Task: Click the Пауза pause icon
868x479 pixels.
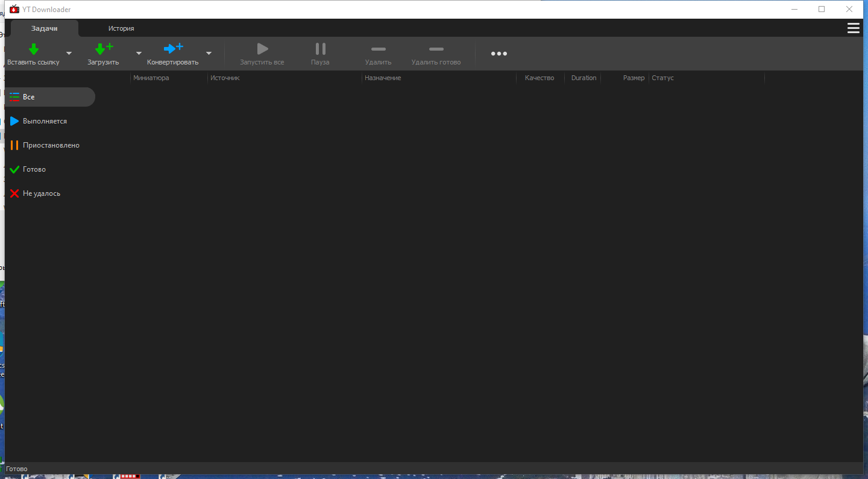Action: coord(319,49)
